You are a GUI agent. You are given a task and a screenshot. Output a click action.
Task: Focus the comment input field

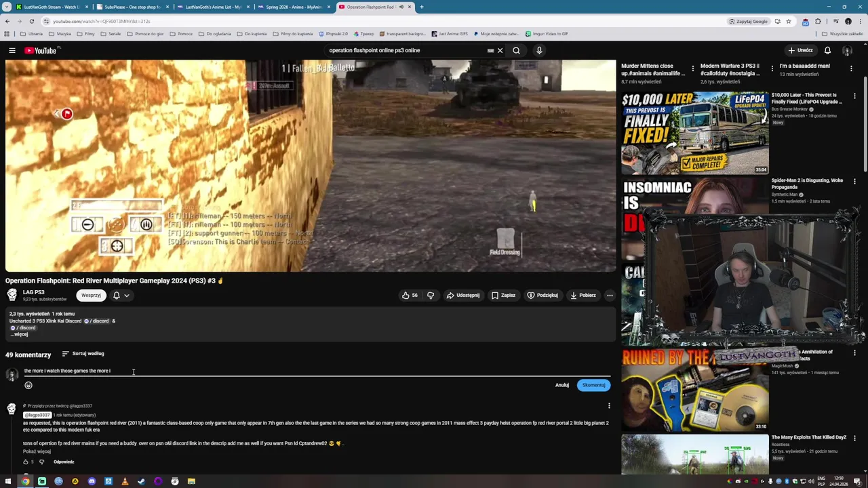tap(317, 371)
